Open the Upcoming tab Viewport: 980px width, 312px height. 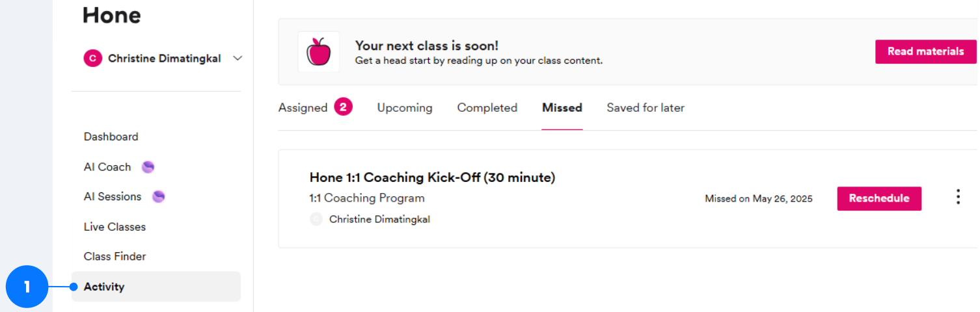[x=404, y=108]
